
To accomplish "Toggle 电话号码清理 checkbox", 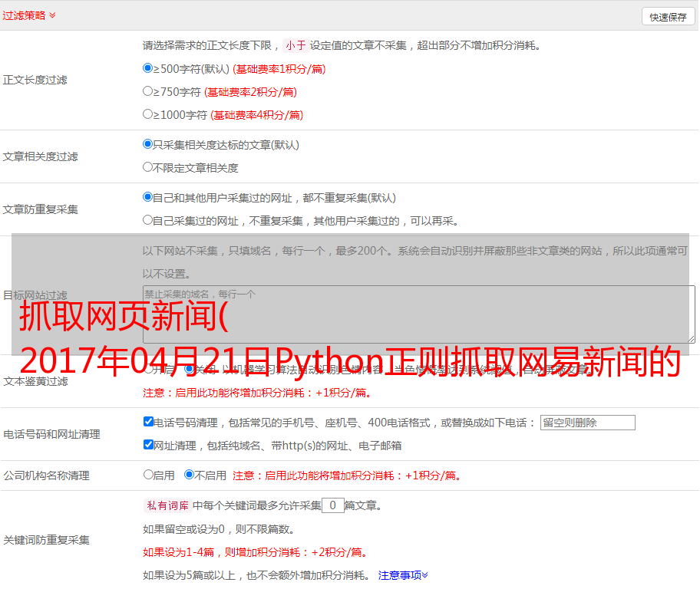I will tap(149, 422).
